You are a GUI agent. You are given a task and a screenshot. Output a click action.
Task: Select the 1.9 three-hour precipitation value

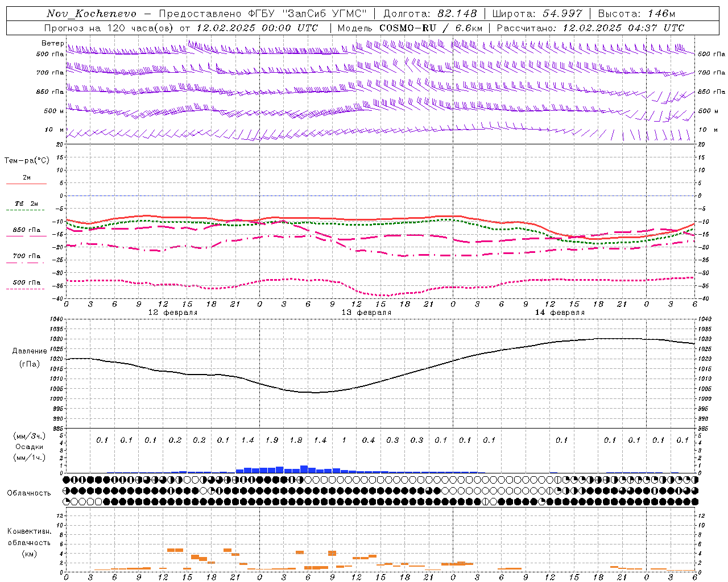(272, 440)
